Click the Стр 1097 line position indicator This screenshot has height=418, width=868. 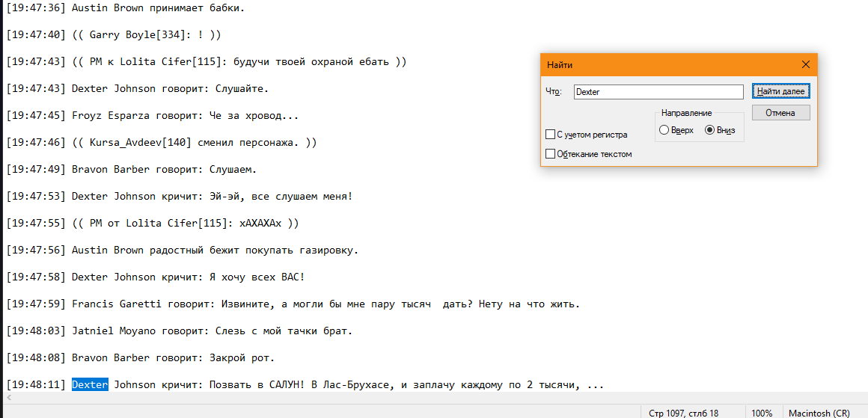tap(682, 413)
